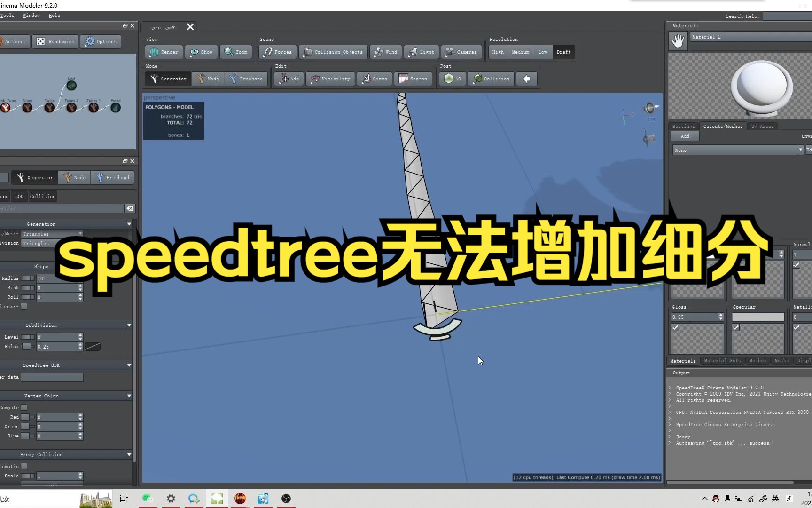Click the Specular color swatch
The height and width of the screenshot is (508, 812).
point(758,317)
